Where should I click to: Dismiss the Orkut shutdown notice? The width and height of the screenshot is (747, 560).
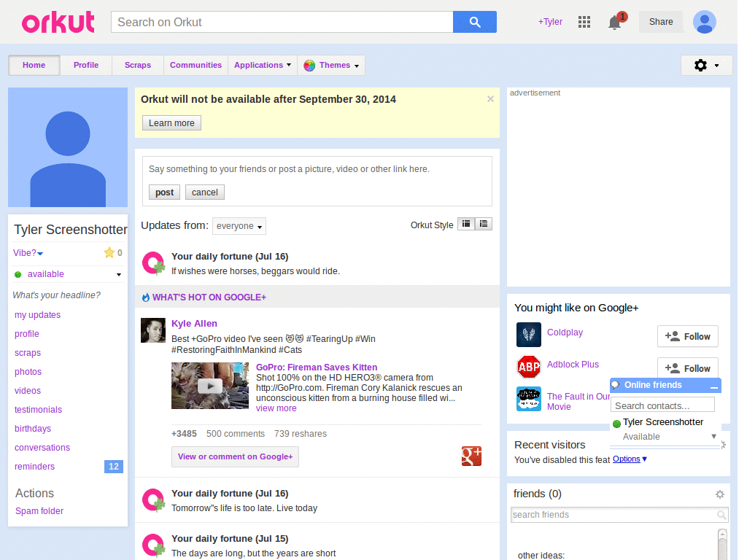coord(490,99)
